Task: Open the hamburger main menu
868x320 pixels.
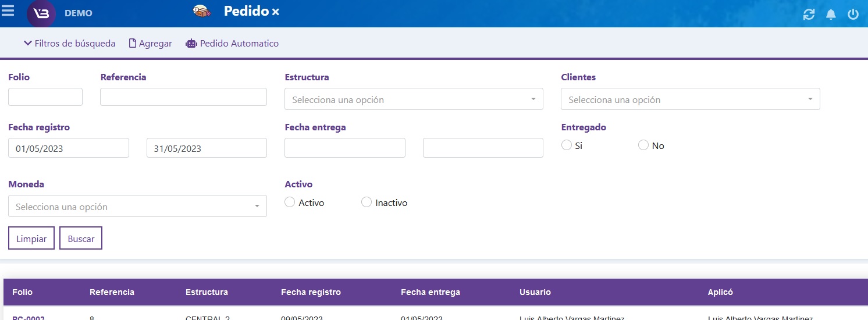Action: click(8, 12)
